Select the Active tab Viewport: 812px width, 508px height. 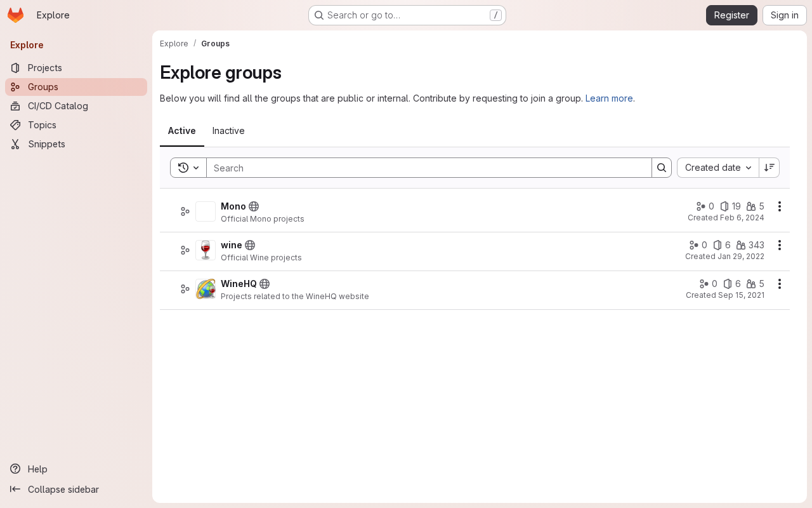click(182, 131)
